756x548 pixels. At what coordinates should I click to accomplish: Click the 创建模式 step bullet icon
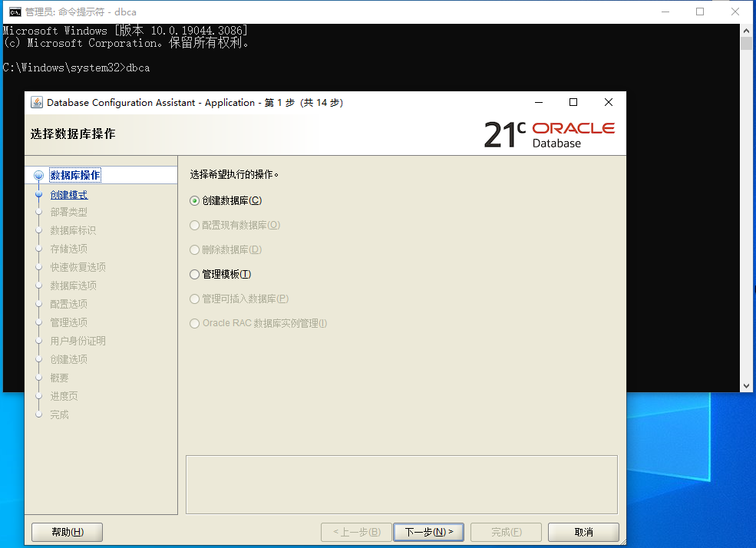pyautogui.click(x=38, y=194)
